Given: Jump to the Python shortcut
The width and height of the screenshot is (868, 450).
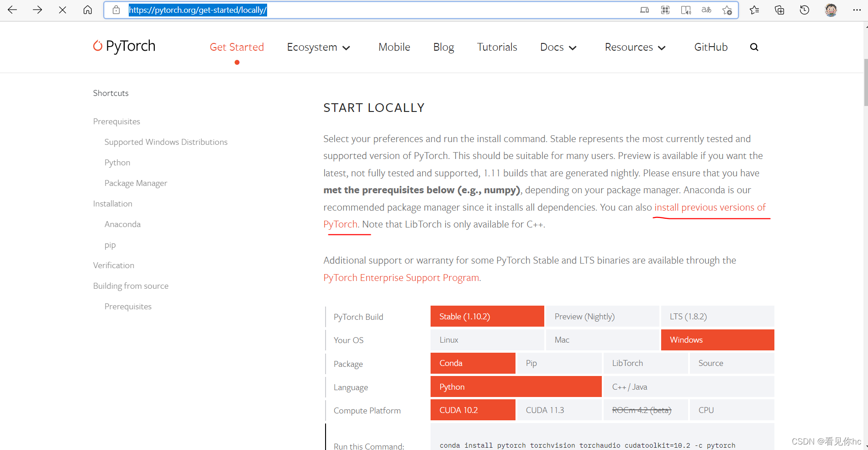Looking at the screenshot, I should point(117,163).
